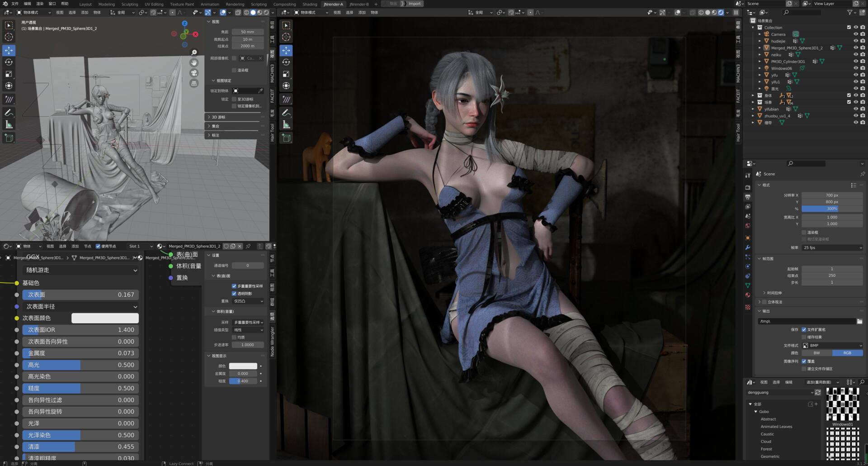Open the 随机游走 subsurface method dropdown
Screen dimensions: 868x466
coord(80,270)
